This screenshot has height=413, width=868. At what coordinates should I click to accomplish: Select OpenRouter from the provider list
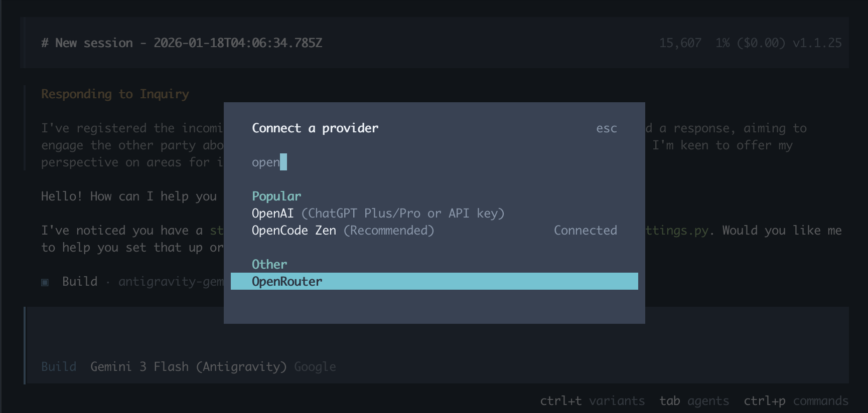click(287, 281)
